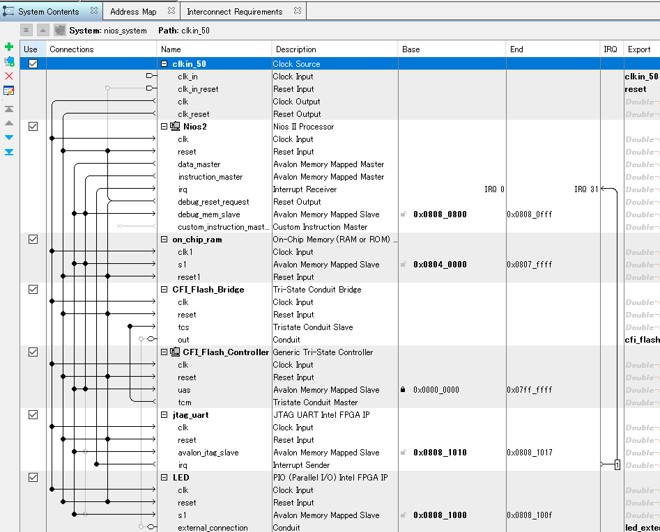Click the green plus add component icon
The height and width of the screenshot is (532, 660).
[x=9, y=47]
